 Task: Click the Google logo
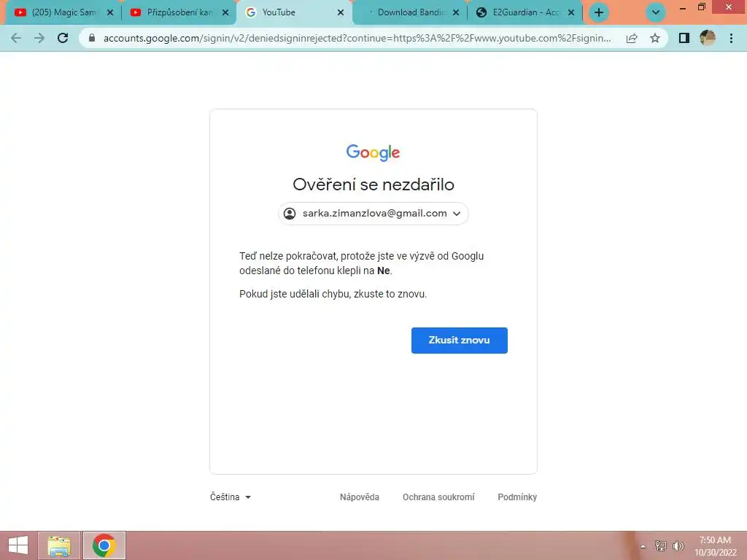coord(373,152)
